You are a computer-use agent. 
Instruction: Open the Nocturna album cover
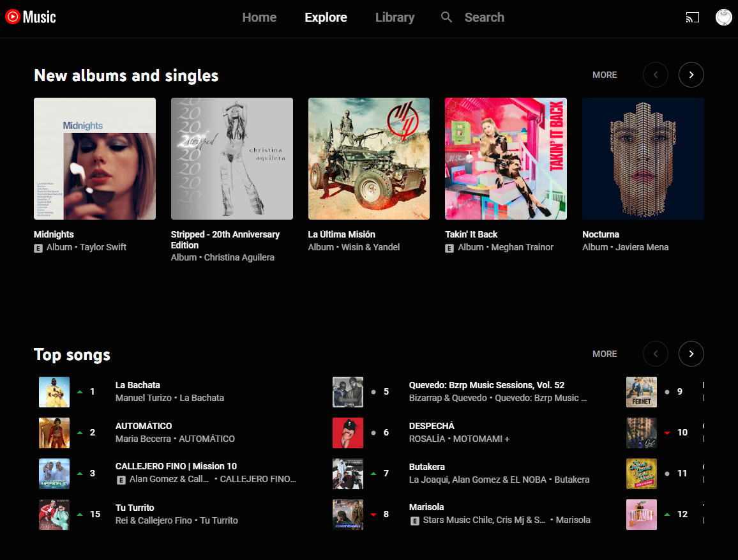coord(643,158)
